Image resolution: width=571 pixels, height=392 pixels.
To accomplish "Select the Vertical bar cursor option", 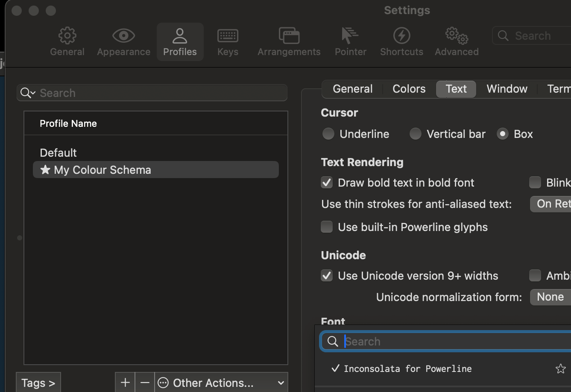I will [x=415, y=134].
